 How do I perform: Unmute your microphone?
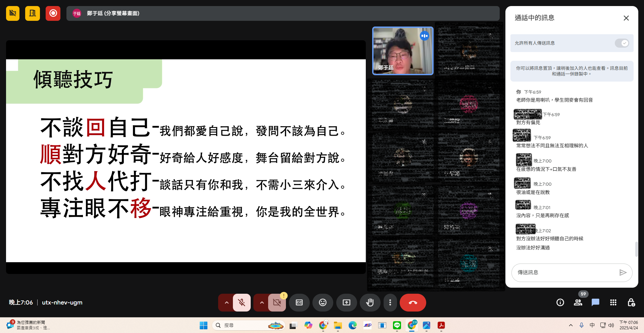[242, 302]
